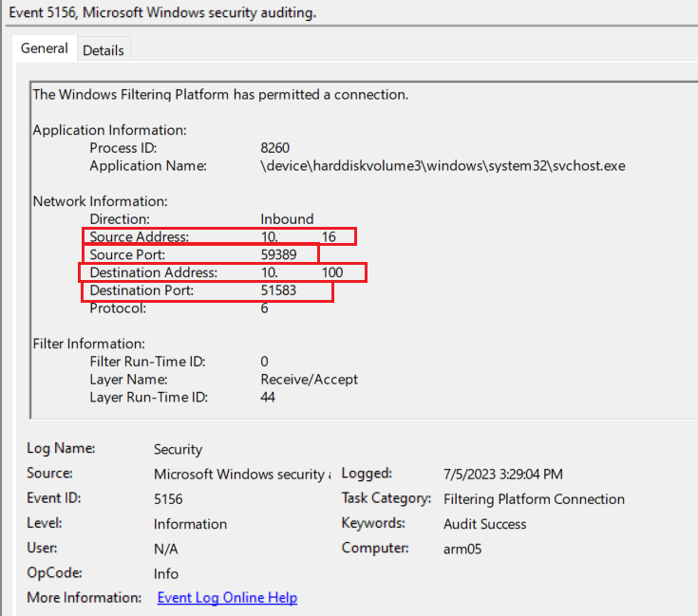Click the OpCode value Info
This screenshot has width=698, height=616.
165,573
